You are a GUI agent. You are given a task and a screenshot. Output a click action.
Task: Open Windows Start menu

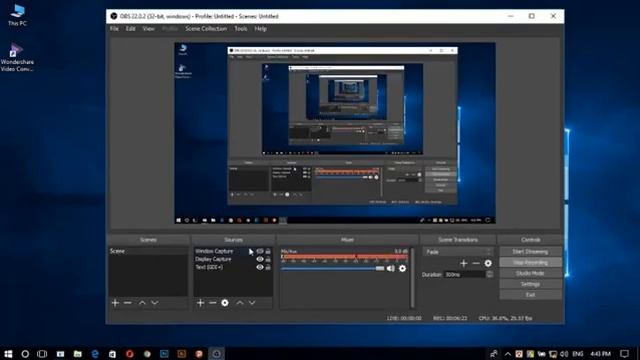pyautogui.click(x=8, y=354)
